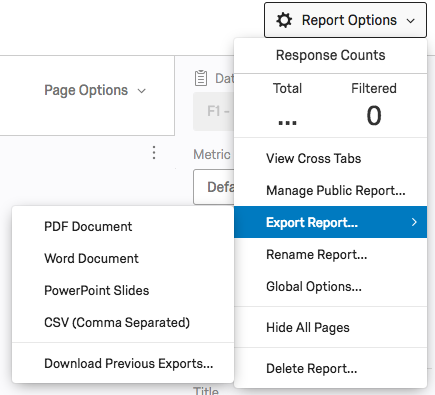Screen dimensions: 435x395
Task: Expand the Page Options menu
Action: [95, 90]
